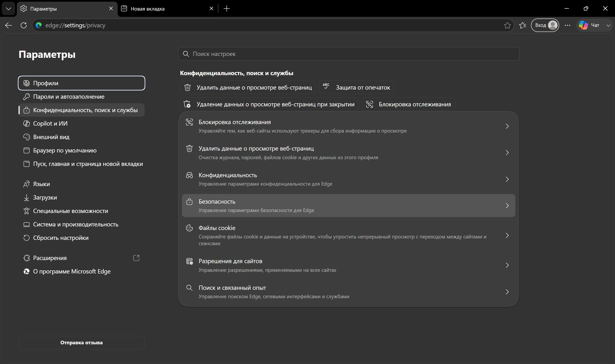The height and width of the screenshot is (364, 615).
Task: Select Профили in the sidebar
Action: pyautogui.click(x=81, y=83)
